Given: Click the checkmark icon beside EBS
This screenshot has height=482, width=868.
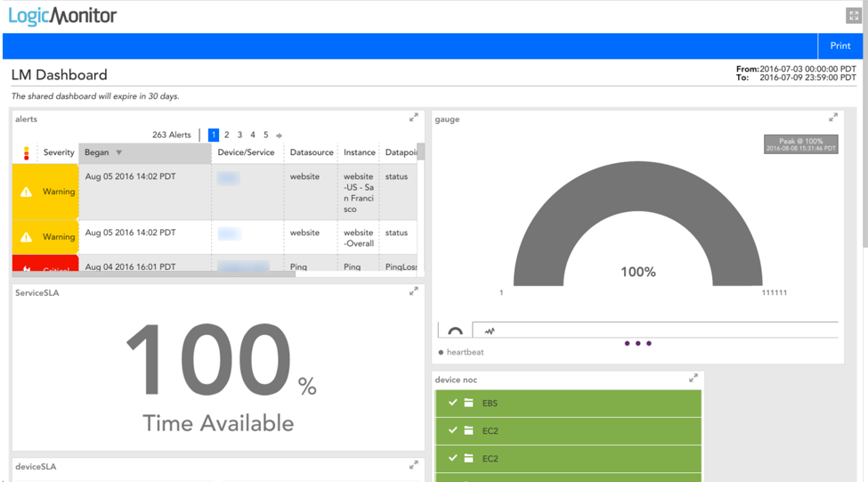Looking at the screenshot, I should [x=452, y=403].
